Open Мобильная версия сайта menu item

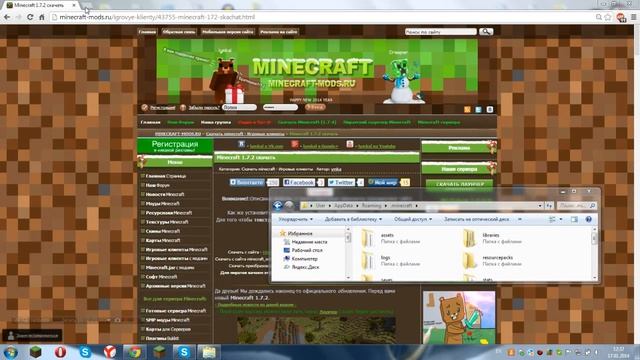pos(227,31)
